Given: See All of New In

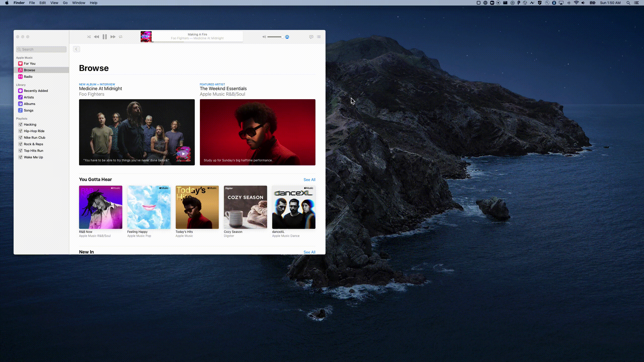Looking at the screenshot, I should pos(309,252).
